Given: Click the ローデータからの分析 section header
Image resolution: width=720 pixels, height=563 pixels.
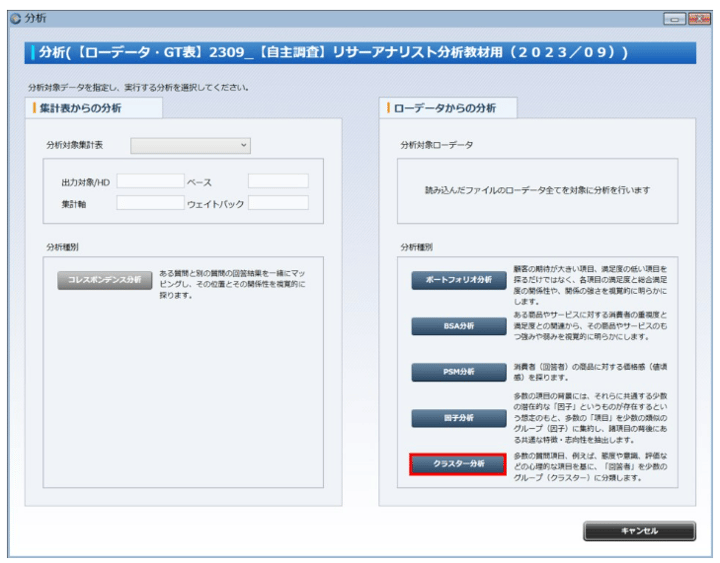Looking at the screenshot, I should 445,108.
